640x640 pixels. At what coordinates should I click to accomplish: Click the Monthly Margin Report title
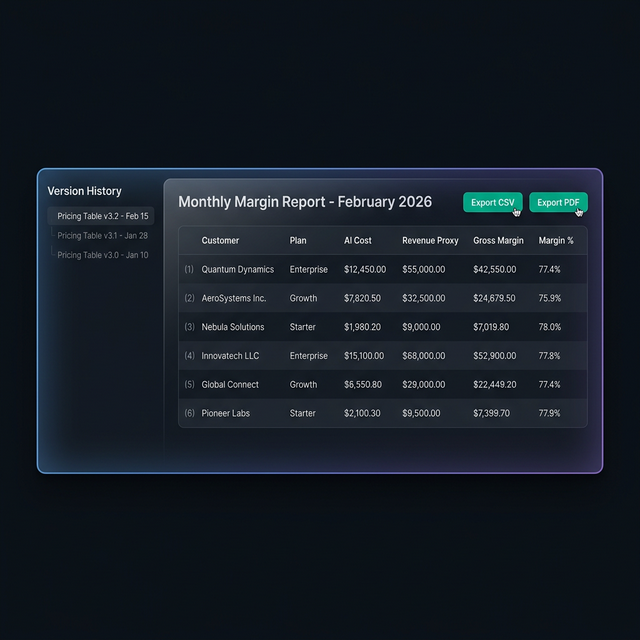coord(305,202)
